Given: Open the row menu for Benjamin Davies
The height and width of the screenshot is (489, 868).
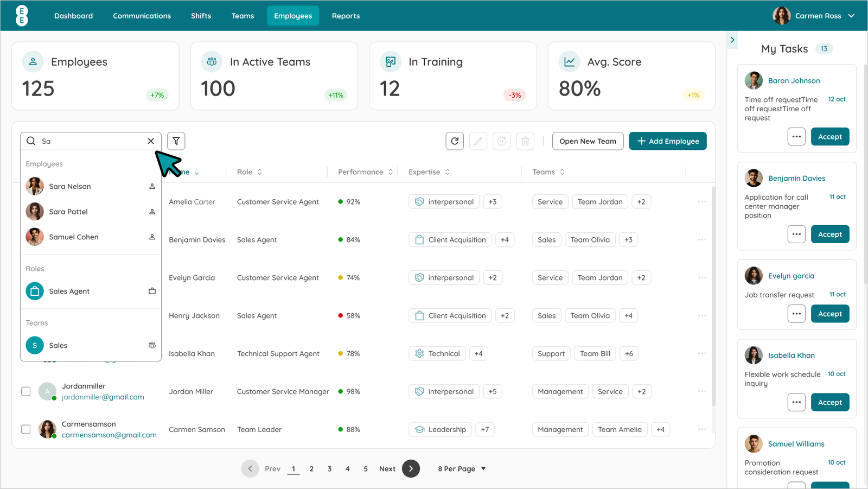Looking at the screenshot, I should click(x=702, y=240).
